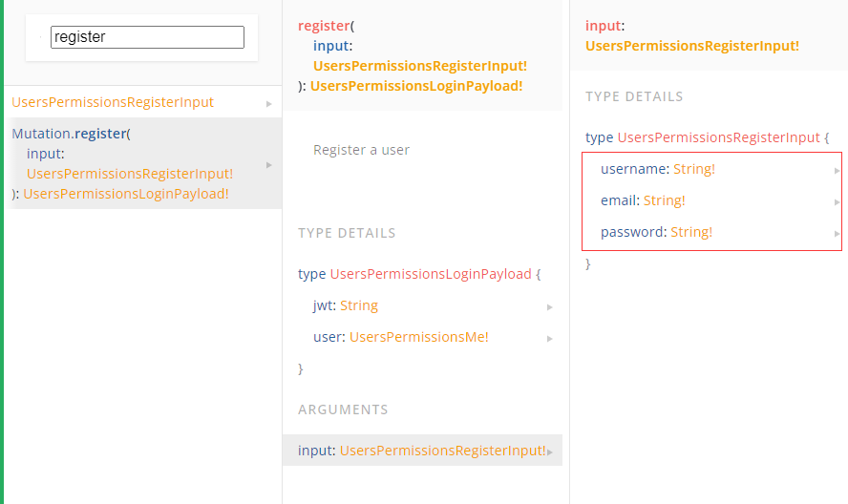Click the UsersPermissionsMe! type link
The width and height of the screenshot is (848, 504).
click(x=418, y=337)
